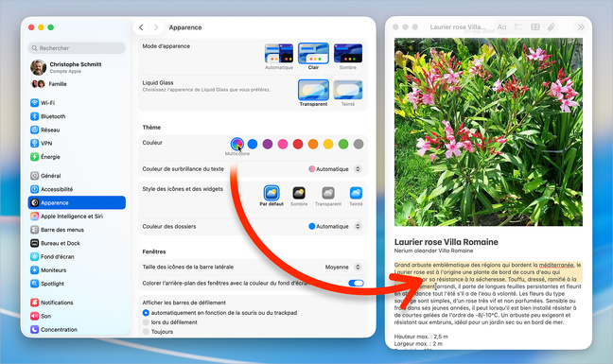Viewport: 613px width, 364px height.
Task: Select the Multicolore theme color
Action: click(236, 144)
